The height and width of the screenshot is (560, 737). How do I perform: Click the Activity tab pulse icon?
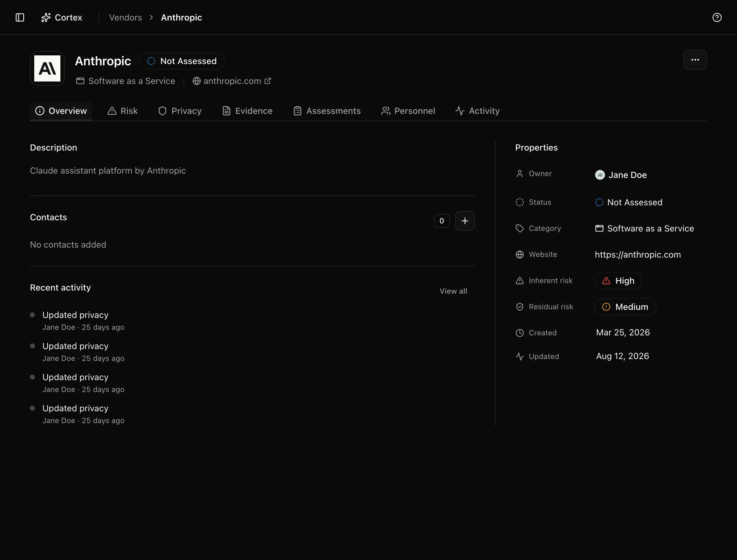(460, 111)
